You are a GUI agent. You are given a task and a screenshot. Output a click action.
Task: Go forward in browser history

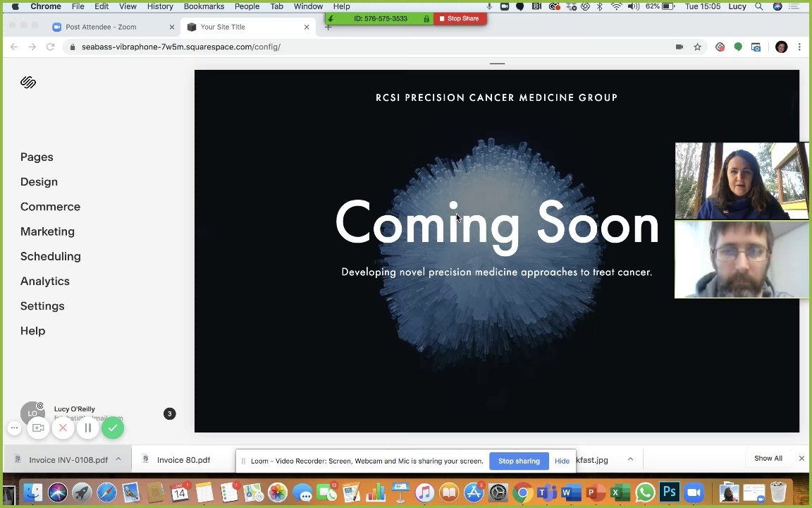(x=32, y=47)
